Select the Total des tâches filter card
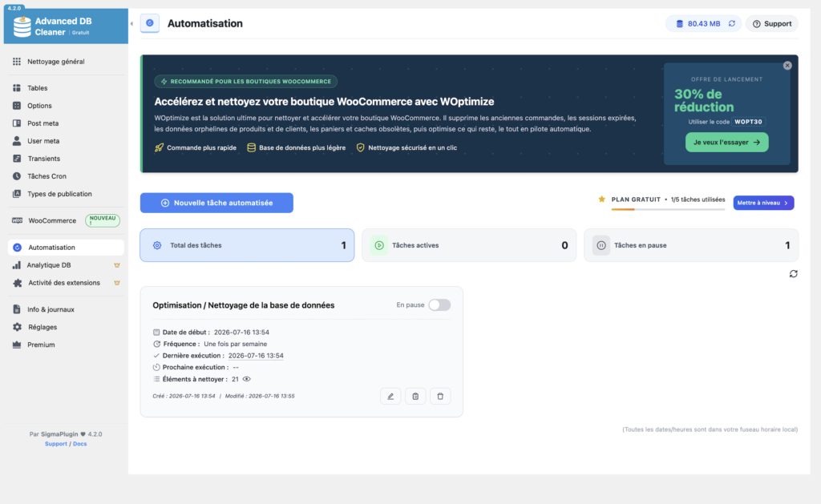 point(247,245)
